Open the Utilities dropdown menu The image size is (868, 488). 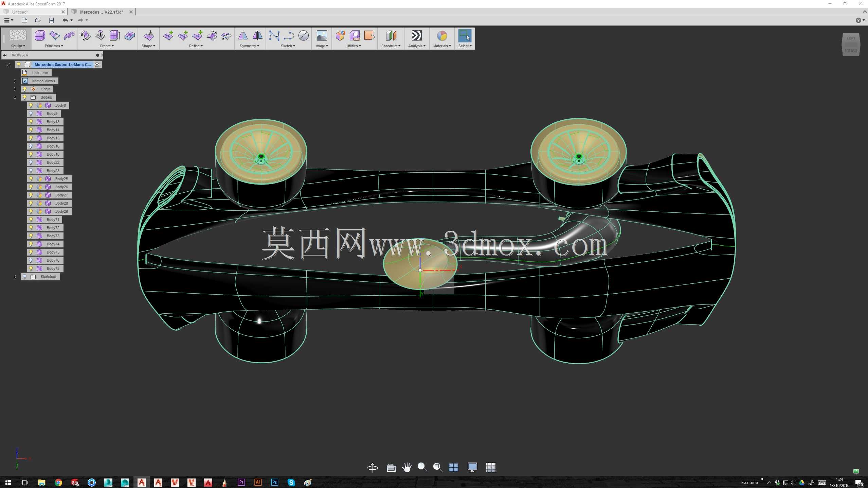(354, 46)
